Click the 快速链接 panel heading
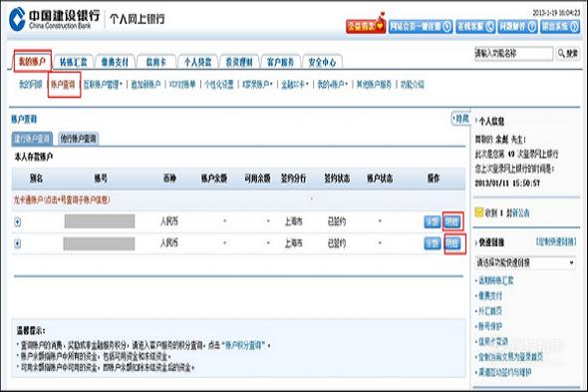 point(491,242)
